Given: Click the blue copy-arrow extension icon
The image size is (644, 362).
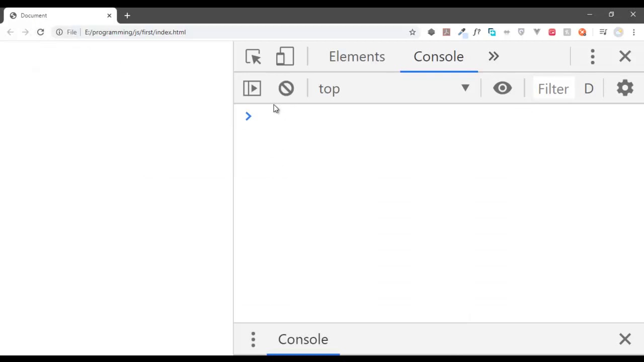Looking at the screenshot, I should [492, 32].
